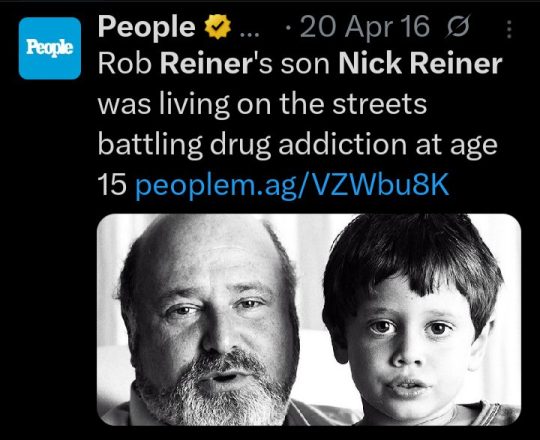Click the white People wordmark in avatar
The height and width of the screenshot is (440, 540).
pyautogui.click(x=50, y=48)
